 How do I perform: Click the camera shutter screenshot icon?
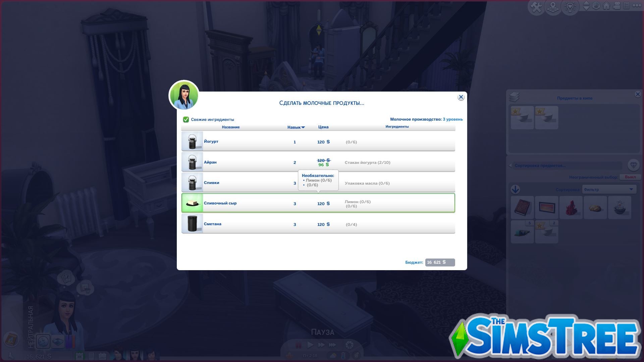coord(349,345)
